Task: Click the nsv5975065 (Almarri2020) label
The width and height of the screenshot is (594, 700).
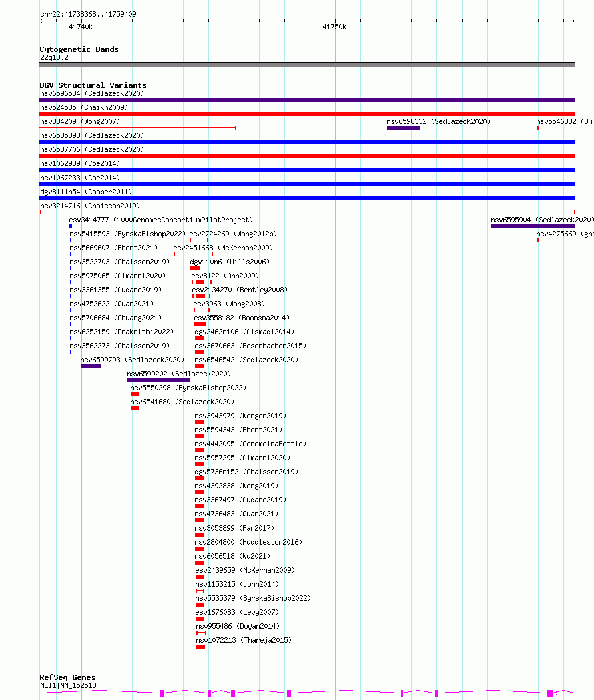Action: click(x=117, y=276)
